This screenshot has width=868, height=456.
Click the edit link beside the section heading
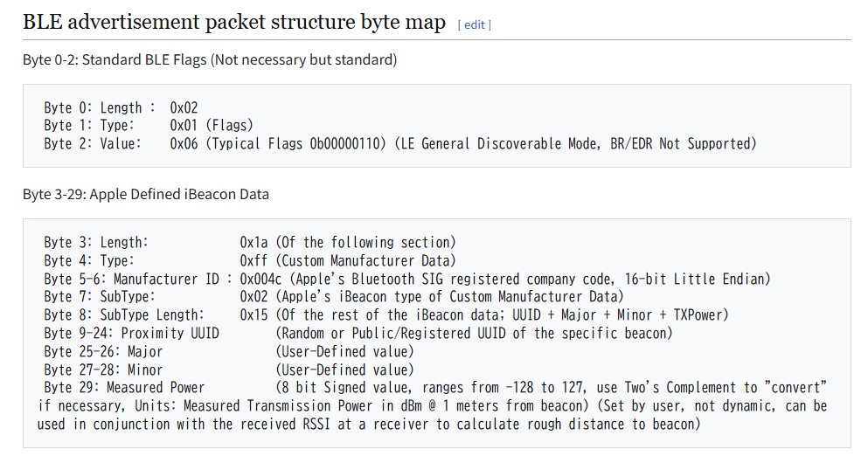point(475,24)
